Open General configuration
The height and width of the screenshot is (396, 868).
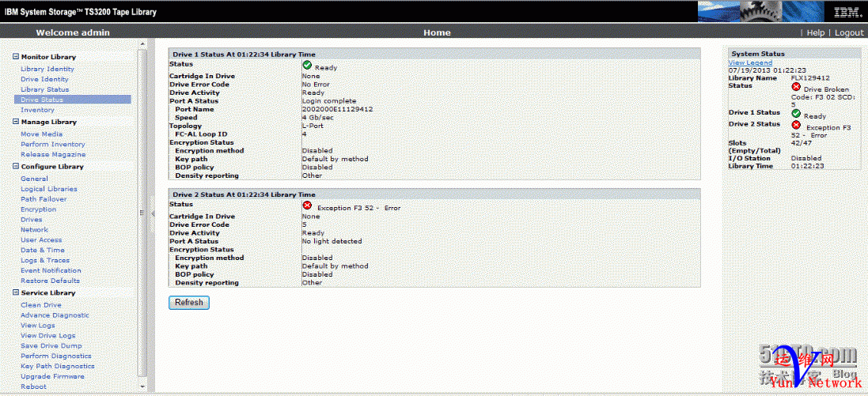point(34,179)
